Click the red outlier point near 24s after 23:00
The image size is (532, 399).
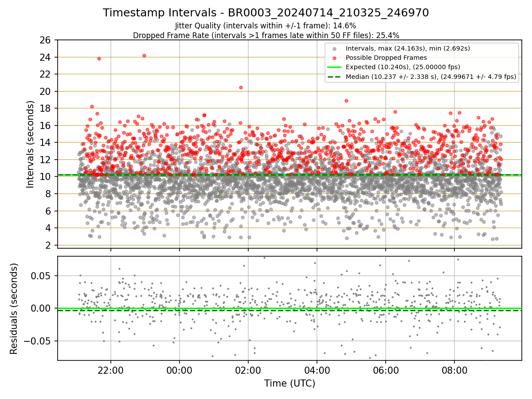click(144, 55)
